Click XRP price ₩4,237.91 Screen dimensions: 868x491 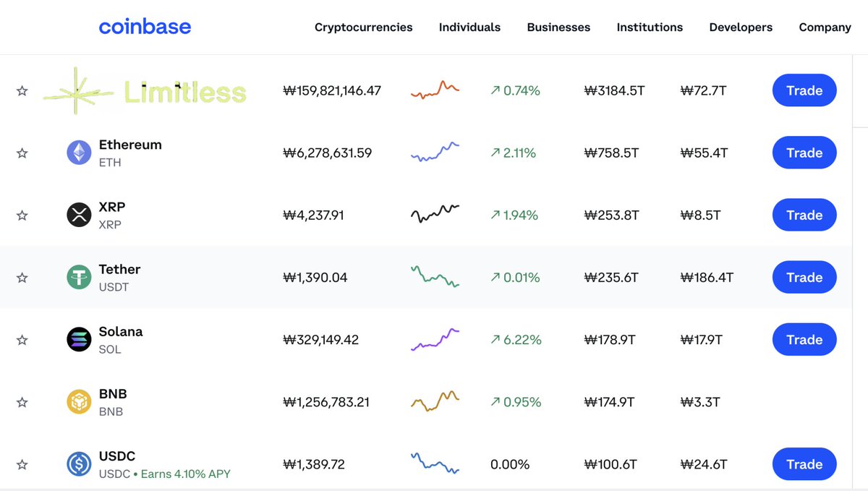coord(313,215)
